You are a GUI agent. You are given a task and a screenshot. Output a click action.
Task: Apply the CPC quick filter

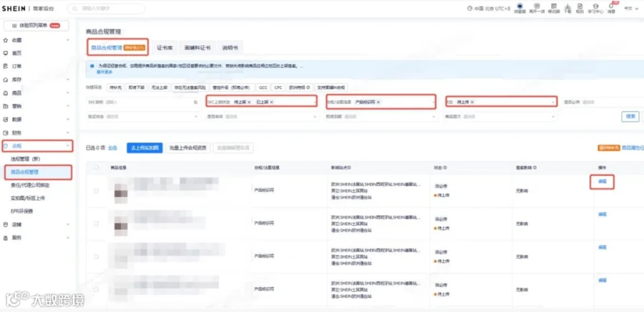[x=278, y=87]
